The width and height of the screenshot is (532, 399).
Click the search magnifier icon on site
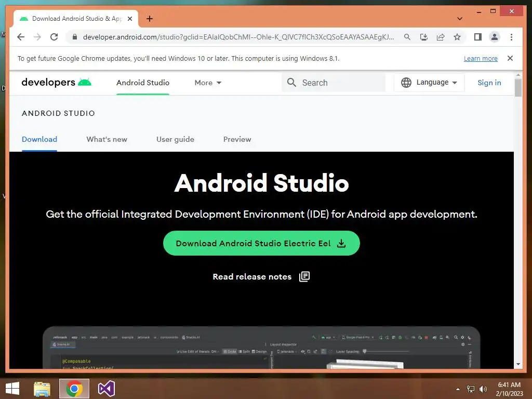click(x=291, y=83)
